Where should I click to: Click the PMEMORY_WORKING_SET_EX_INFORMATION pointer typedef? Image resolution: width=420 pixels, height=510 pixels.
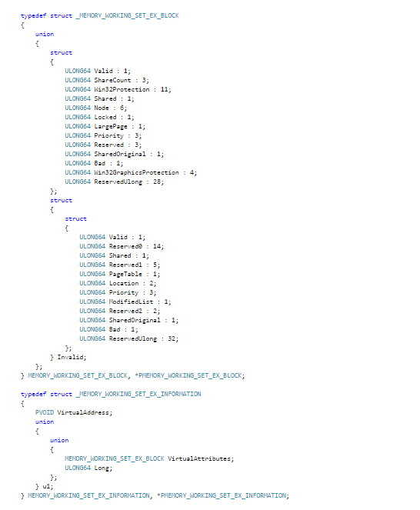point(224,495)
